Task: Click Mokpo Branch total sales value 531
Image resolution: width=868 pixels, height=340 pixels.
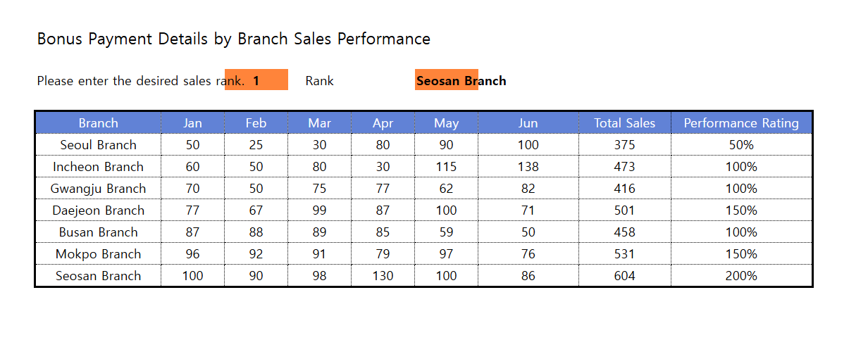Action: tap(625, 254)
